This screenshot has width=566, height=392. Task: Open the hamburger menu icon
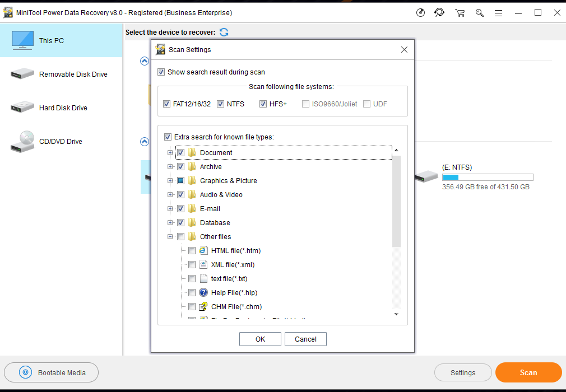499,13
